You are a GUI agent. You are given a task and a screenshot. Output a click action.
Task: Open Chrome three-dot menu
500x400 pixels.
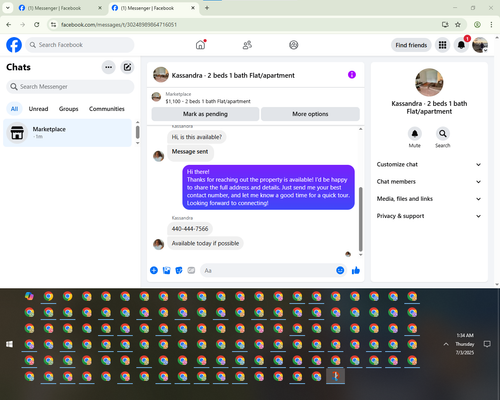coord(491,24)
